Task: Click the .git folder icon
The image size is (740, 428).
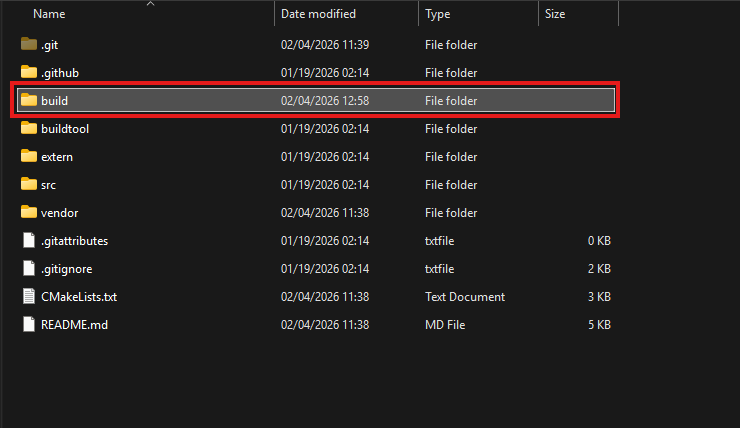Action: click(28, 45)
